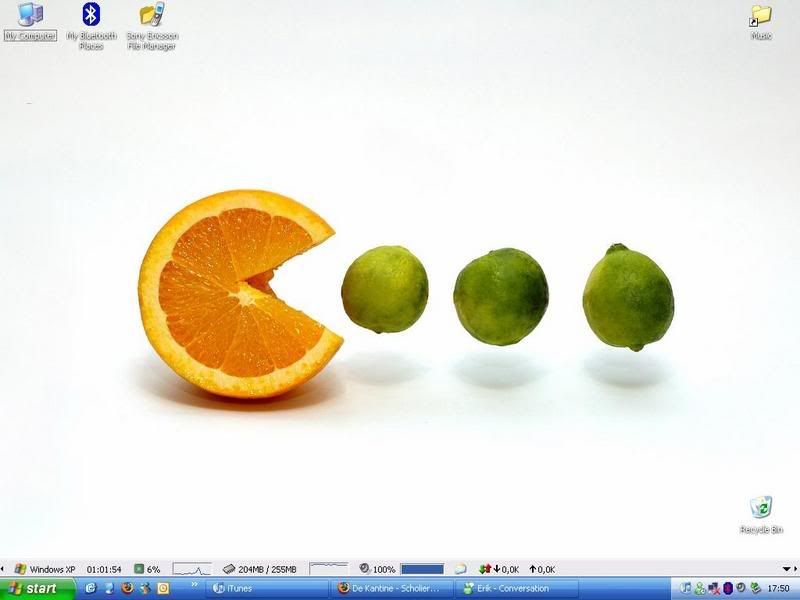Image resolution: width=800 pixels, height=600 pixels.
Task: Click the iTunes music note tray icon
Action: click(x=686, y=588)
